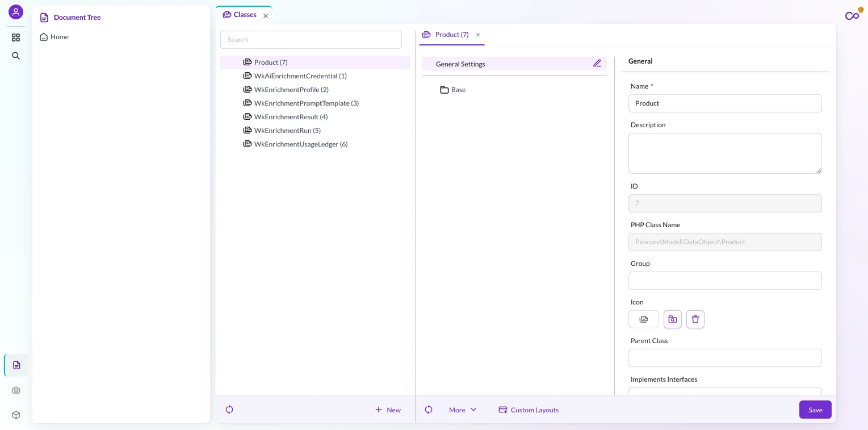868x430 pixels.
Task: Open the search magnifier icon in sidebar
Action: click(16, 56)
